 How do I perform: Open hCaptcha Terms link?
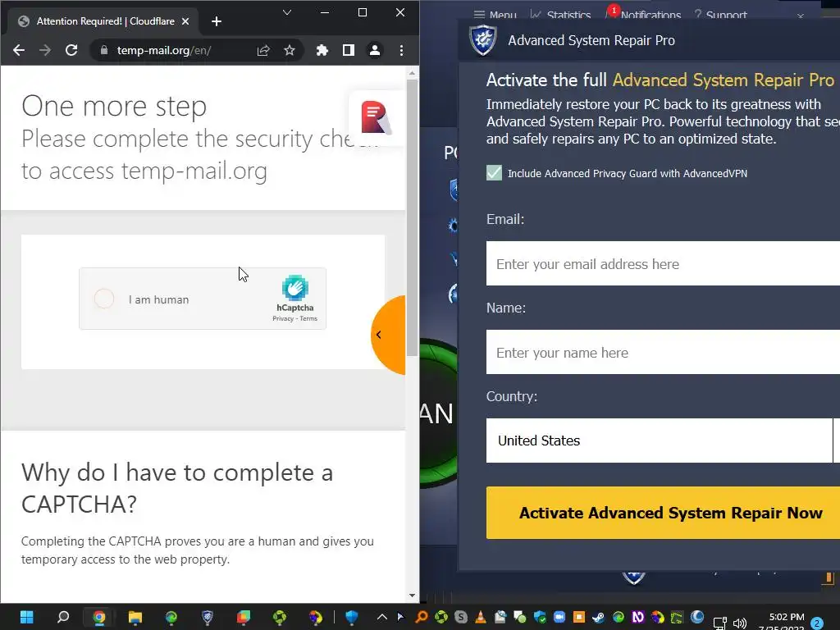308,319
